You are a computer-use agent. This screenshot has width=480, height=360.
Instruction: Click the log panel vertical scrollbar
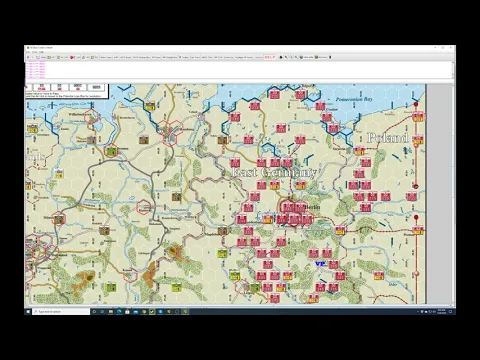click(x=453, y=71)
